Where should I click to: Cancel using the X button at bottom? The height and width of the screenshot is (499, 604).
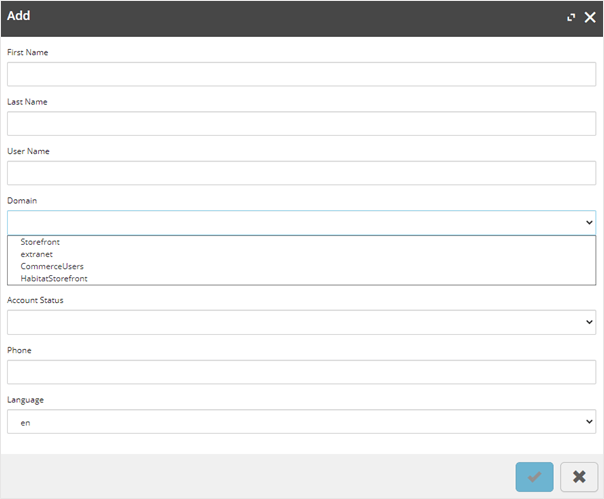coord(579,477)
